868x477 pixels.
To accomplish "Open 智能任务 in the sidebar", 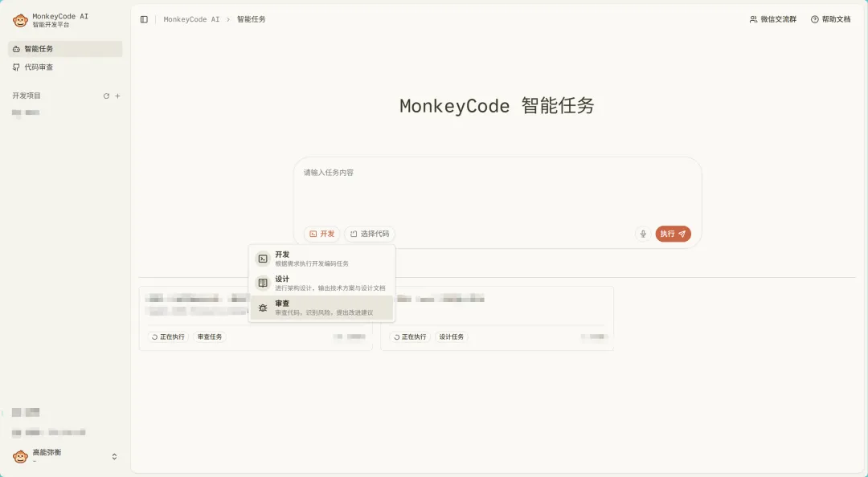I will pos(65,49).
